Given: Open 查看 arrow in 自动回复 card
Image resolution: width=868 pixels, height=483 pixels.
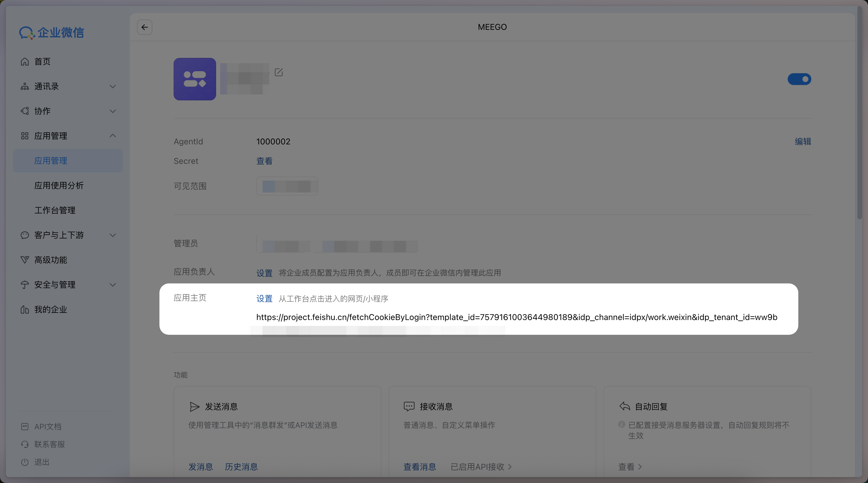Looking at the screenshot, I should 630,466.
